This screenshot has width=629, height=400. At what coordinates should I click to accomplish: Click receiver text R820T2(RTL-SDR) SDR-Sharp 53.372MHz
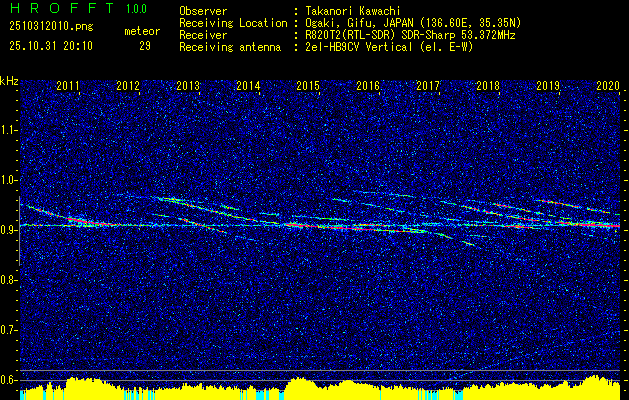pos(410,35)
